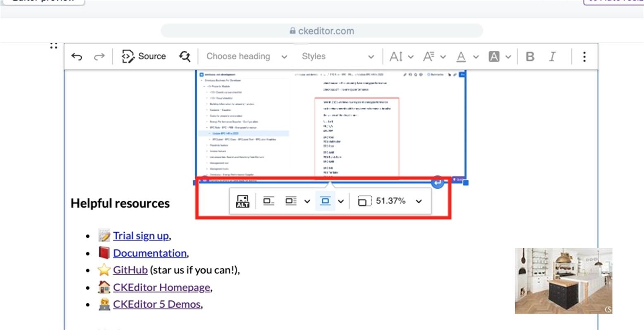Open the Choose heading dropdown

[x=246, y=57]
